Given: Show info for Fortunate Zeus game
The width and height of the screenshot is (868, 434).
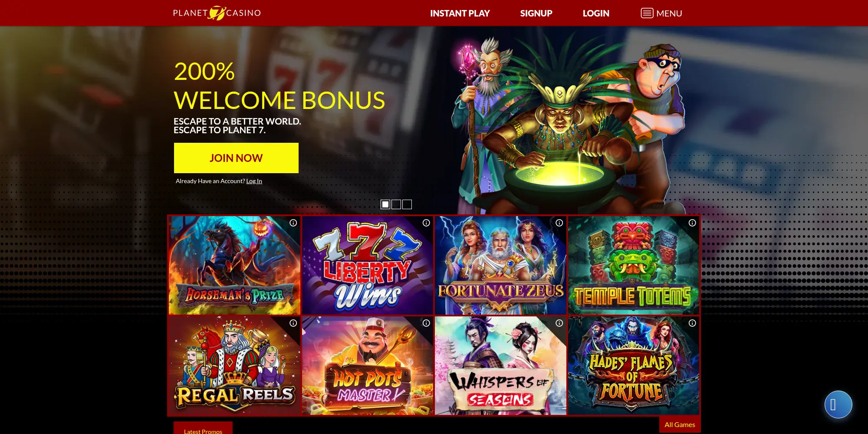Looking at the screenshot, I should (x=559, y=223).
